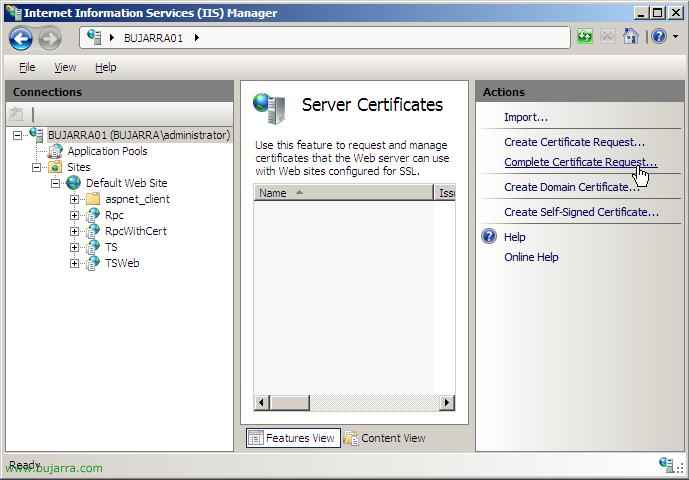Select BUJARRA01 (BUJARRA\administrator) tree node

(138, 135)
